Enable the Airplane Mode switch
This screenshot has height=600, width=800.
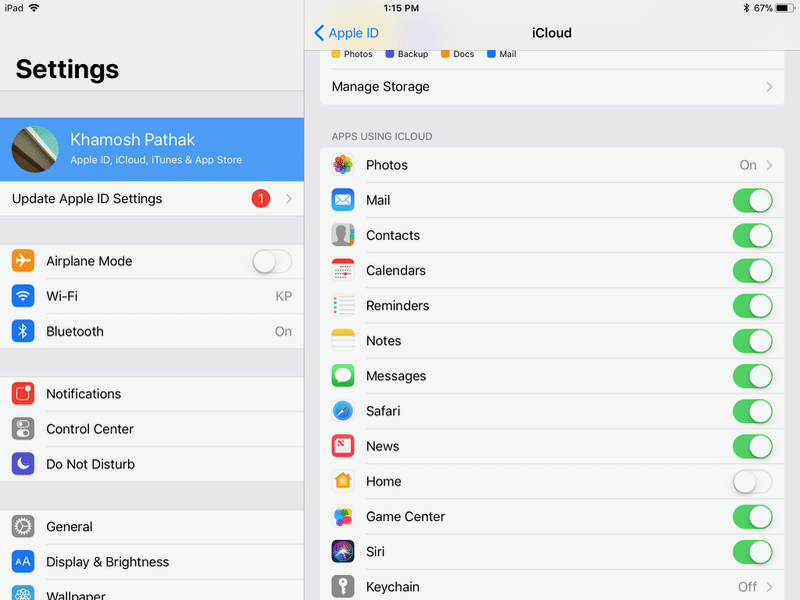[271, 262]
